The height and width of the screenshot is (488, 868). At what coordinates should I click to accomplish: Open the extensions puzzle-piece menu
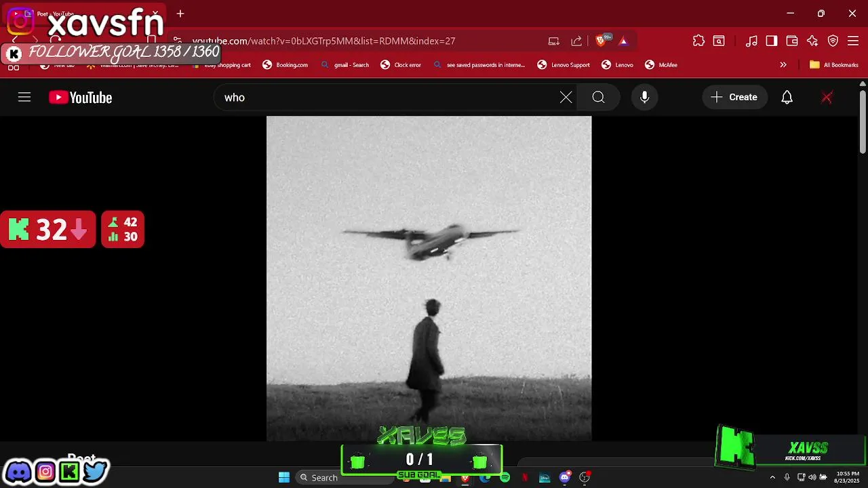698,41
